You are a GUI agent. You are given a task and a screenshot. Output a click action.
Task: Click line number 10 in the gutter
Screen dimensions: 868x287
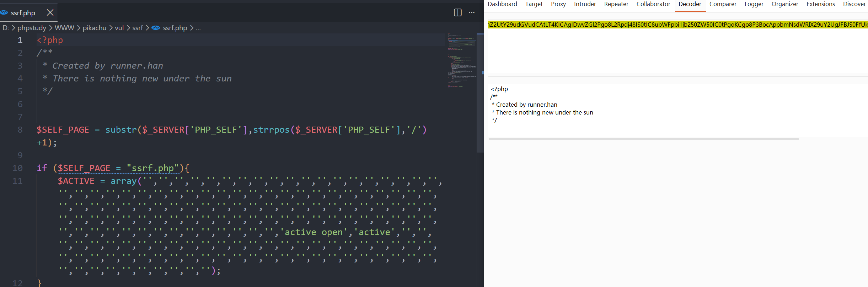click(x=17, y=168)
